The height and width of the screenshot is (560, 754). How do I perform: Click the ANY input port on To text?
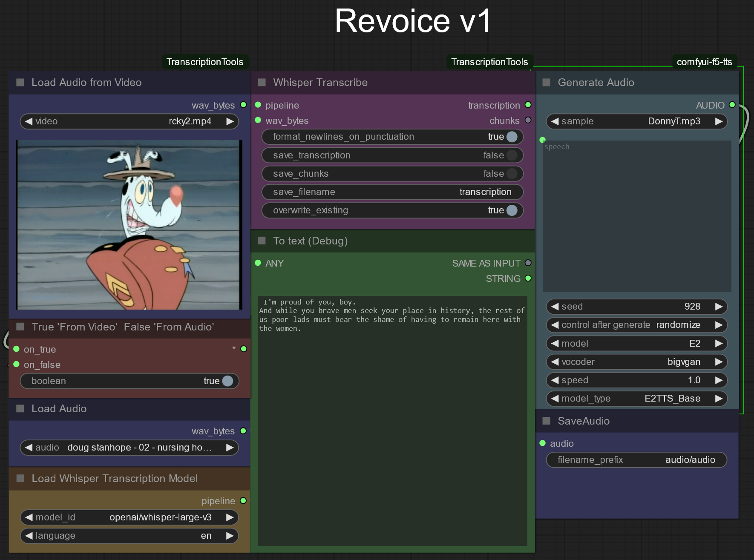pos(258,263)
